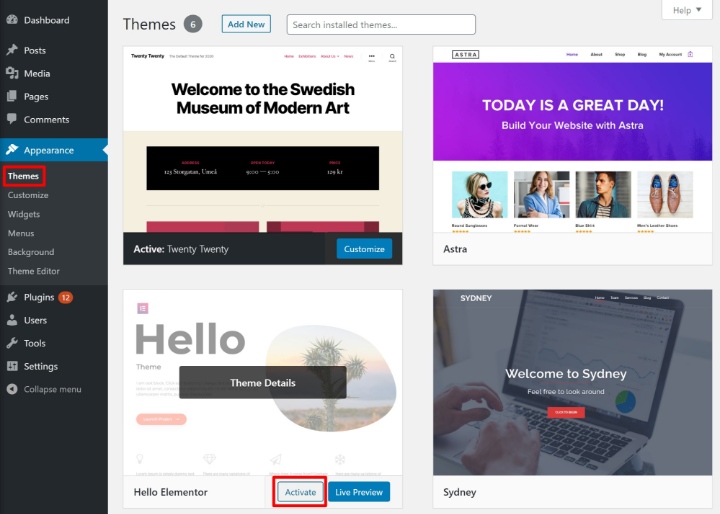The image size is (720, 514).
Task: Click the Search installed themes field
Action: pos(381,24)
